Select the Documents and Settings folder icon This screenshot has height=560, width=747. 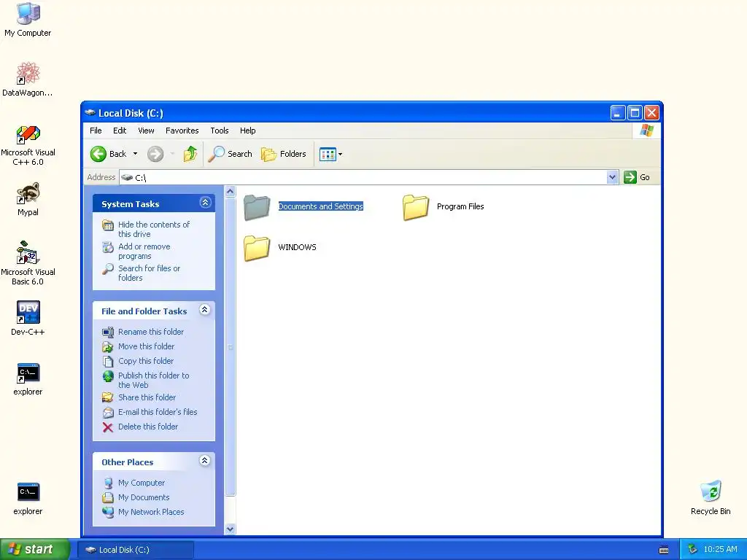(257, 207)
